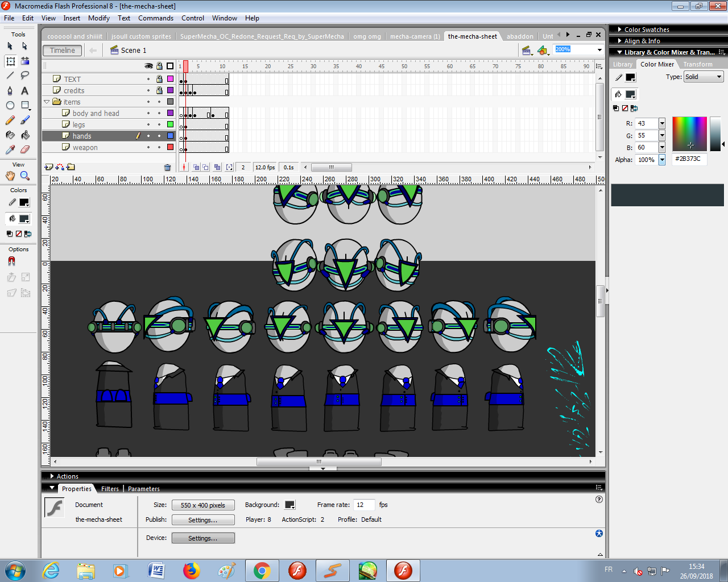Screen dimensions: 728x582
Task: Switch to the Filters tab
Action: [x=110, y=489]
